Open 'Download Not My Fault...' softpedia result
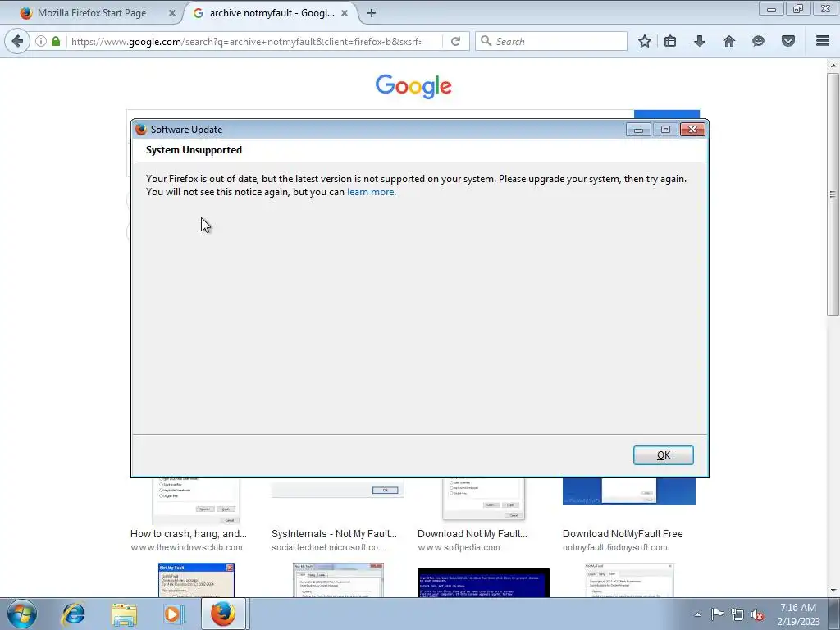This screenshot has width=840, height=630. click(x=472, y=533)
